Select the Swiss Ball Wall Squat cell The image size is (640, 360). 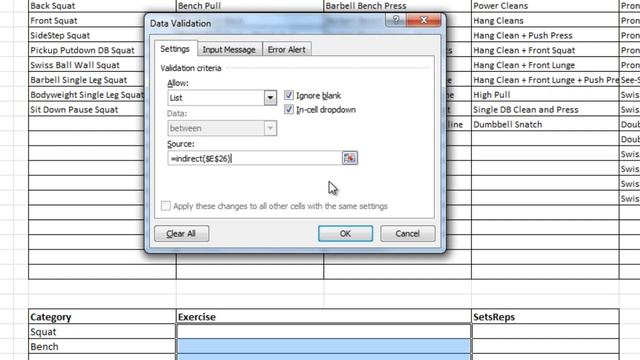(x=87, y=65)
